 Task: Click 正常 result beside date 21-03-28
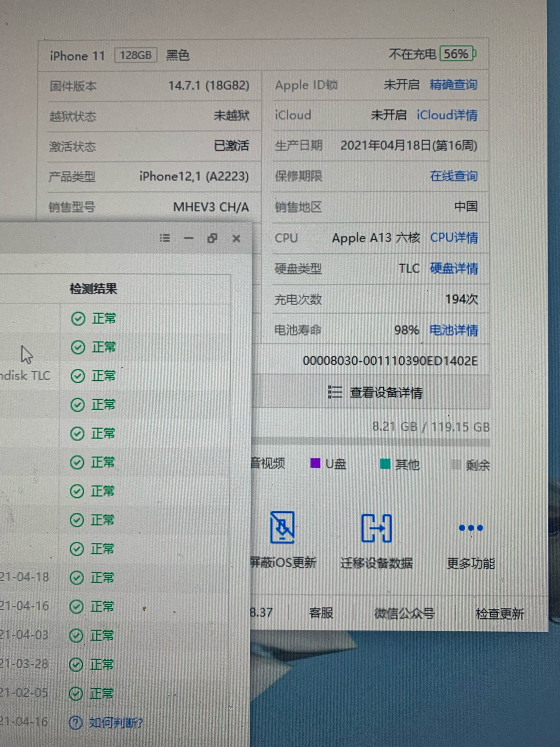coord(91,665)
